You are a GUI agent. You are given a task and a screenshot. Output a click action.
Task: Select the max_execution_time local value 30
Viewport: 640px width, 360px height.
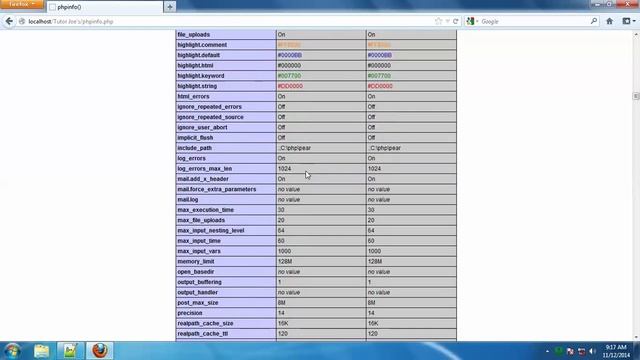pyautogui.click(x=281, y=210)
